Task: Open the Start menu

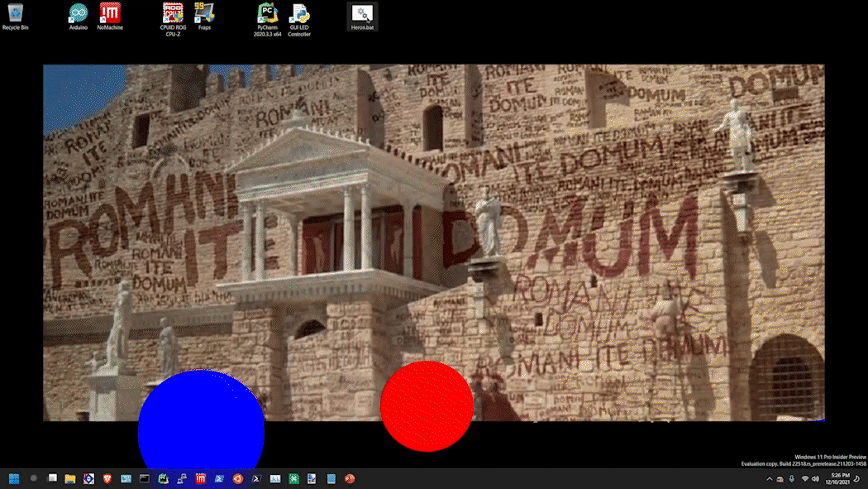Action: click(x=14, y=478)
